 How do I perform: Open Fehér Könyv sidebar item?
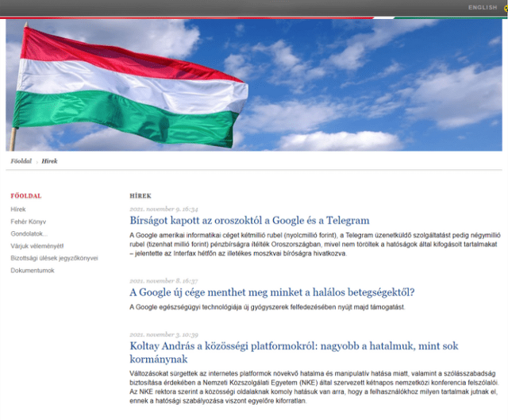click(29, 222)
